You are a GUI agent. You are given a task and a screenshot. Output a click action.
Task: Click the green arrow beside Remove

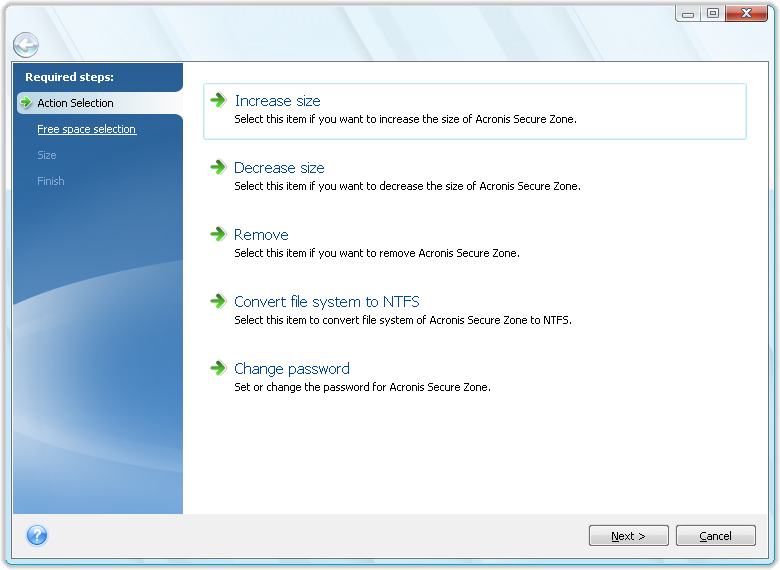click(x=218, y=234)
